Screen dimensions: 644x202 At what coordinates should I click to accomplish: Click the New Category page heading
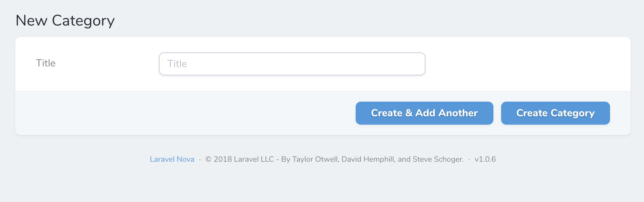point(65,20)
